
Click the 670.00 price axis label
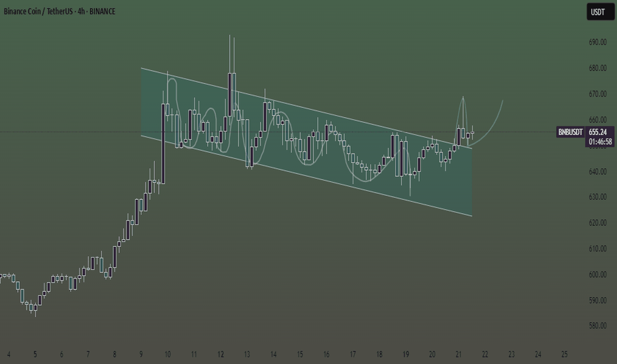pos(597,94)
